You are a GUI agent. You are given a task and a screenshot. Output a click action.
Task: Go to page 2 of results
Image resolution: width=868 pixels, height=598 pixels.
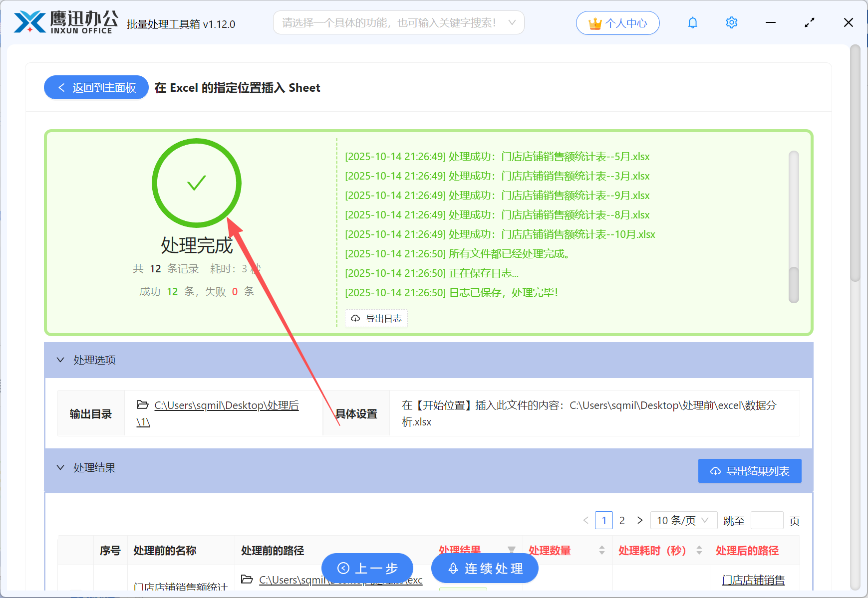click(622, 520)
